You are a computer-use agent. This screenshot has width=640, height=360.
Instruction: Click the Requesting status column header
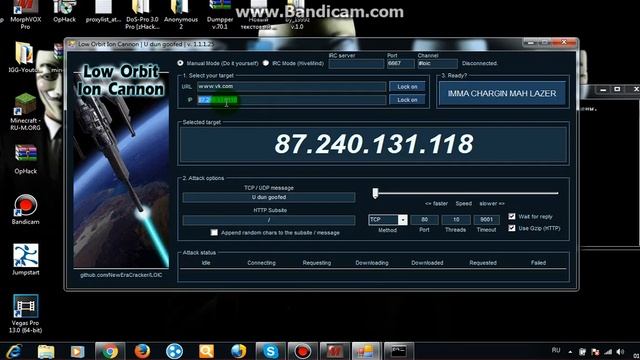pos(317,263)
